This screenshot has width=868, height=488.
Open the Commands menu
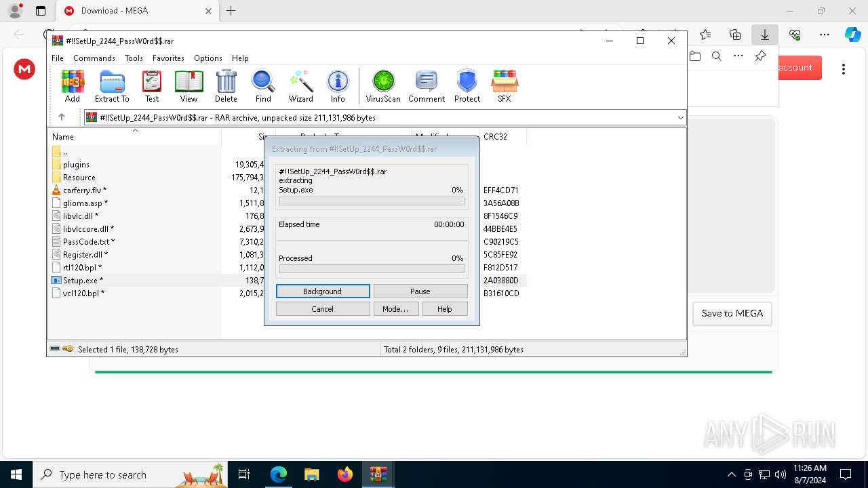[x=94, y=58]
